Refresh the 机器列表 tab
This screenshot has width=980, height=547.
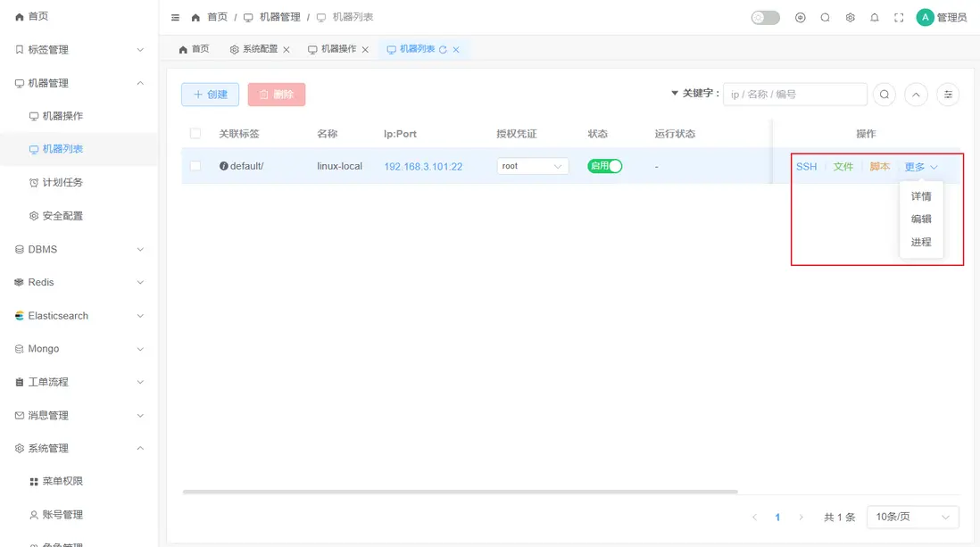443,49
